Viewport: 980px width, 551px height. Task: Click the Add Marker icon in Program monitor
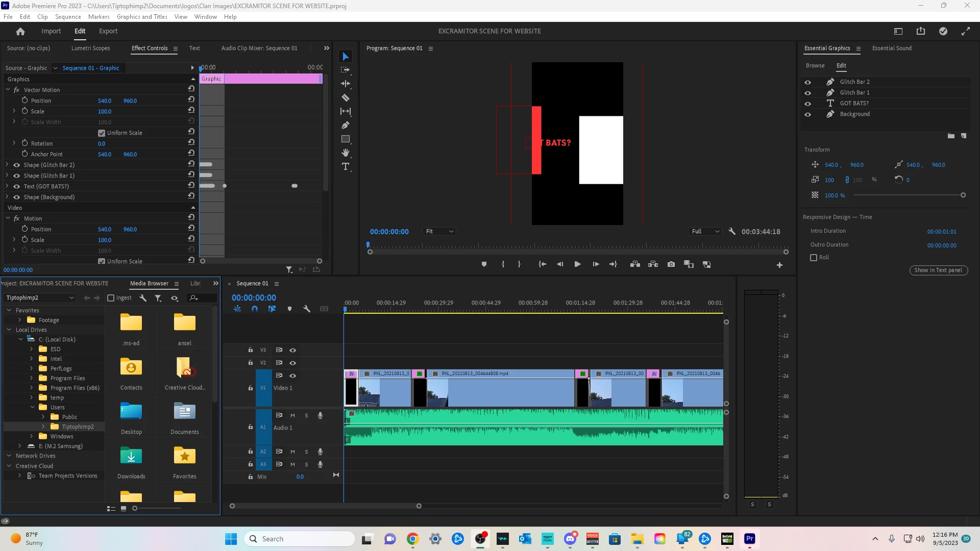coord(484,264)
